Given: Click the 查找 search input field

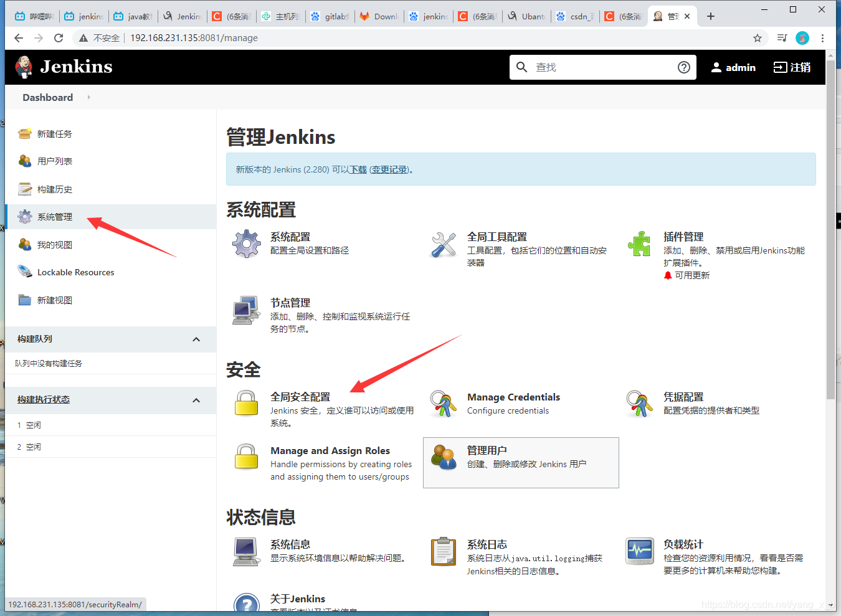Looking at the screenshot, I should 603,67.
